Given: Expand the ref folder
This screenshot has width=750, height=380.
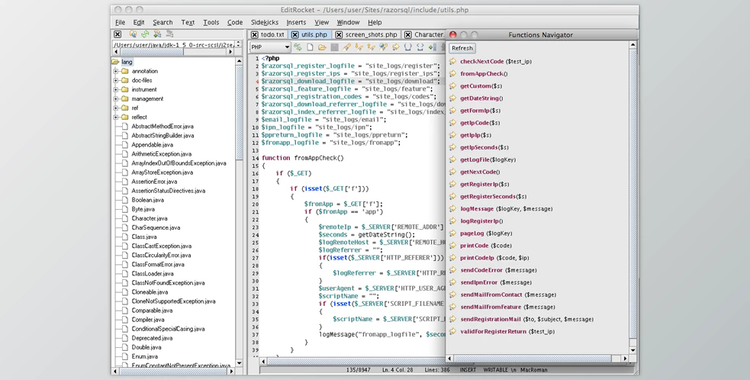Looking at the screenshot, I should (116, 108).
